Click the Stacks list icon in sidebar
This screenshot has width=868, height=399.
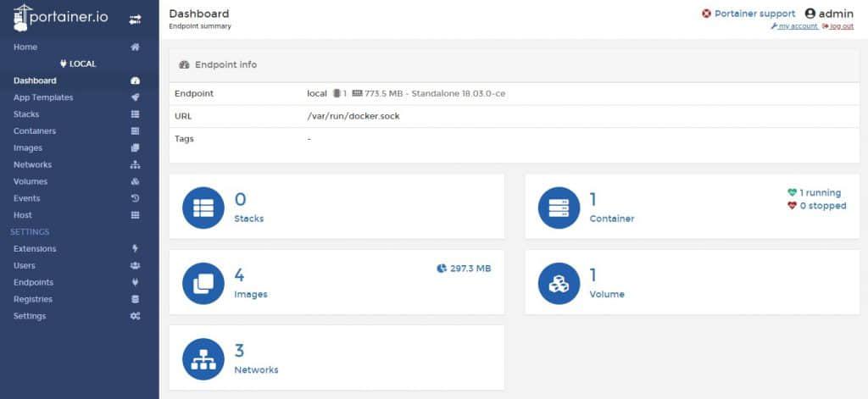(x=135, y=114)
